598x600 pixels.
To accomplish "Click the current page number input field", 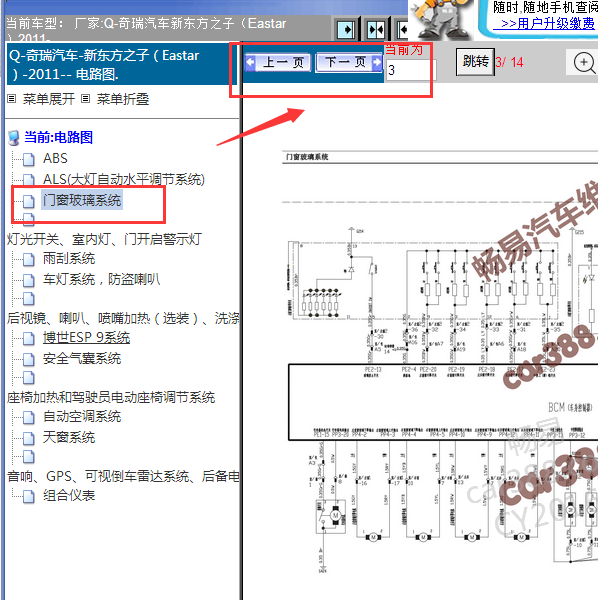I will [411, 70].
